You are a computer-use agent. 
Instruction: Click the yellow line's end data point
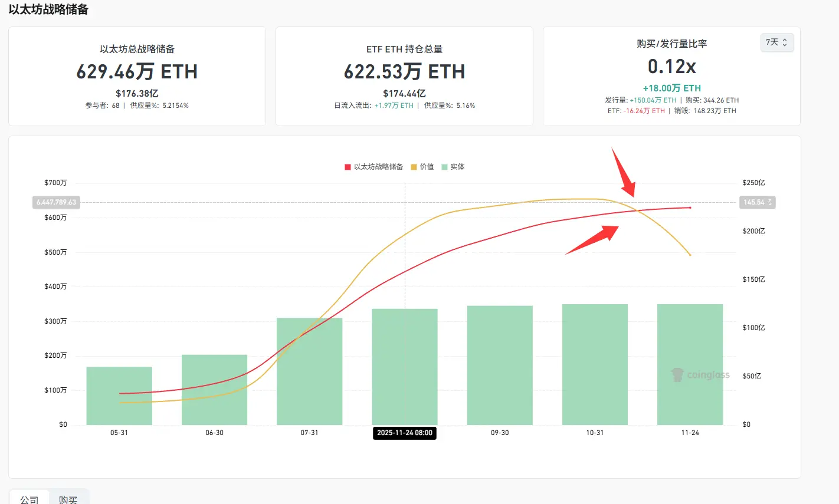click(x=690, y=255)
